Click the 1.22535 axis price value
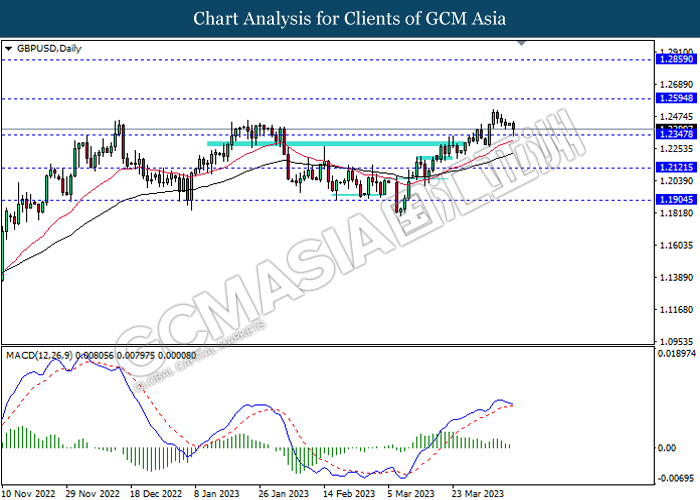700x500 pixels. [x=676, y=149]
